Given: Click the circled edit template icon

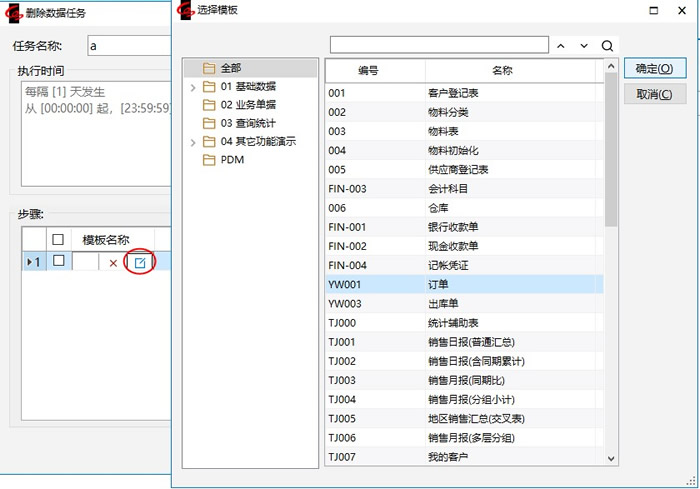Looking at the screenshot, I should 141,262.
